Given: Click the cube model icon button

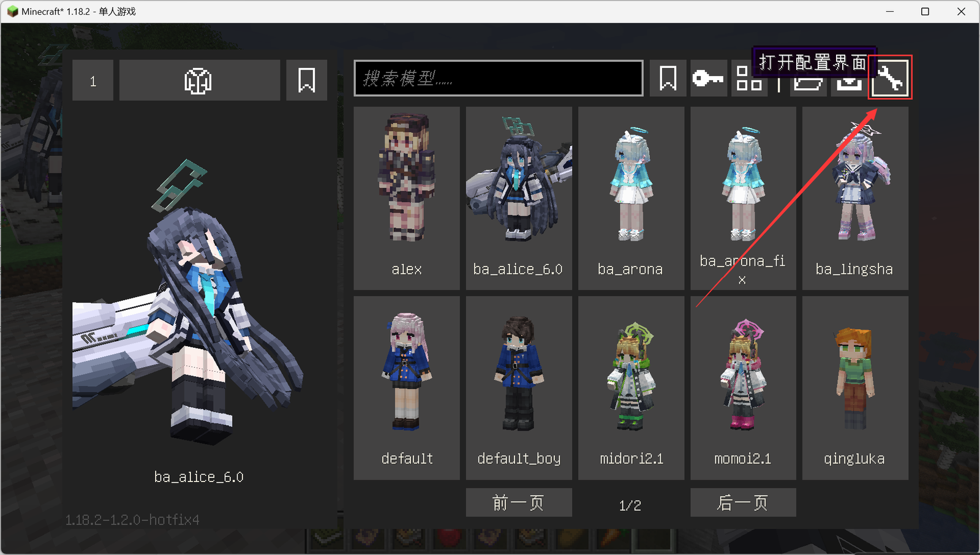Looking at the screenshot, I should (x=199, y=80).
